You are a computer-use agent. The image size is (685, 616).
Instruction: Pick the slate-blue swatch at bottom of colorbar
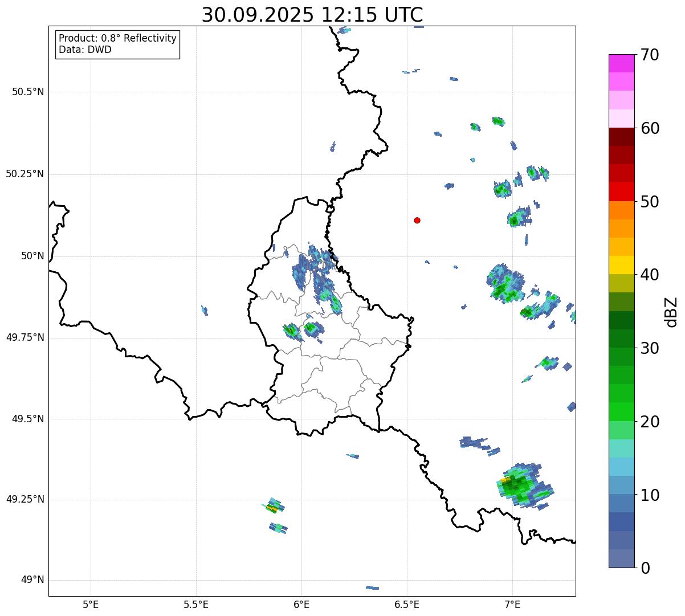pos(621,558)
